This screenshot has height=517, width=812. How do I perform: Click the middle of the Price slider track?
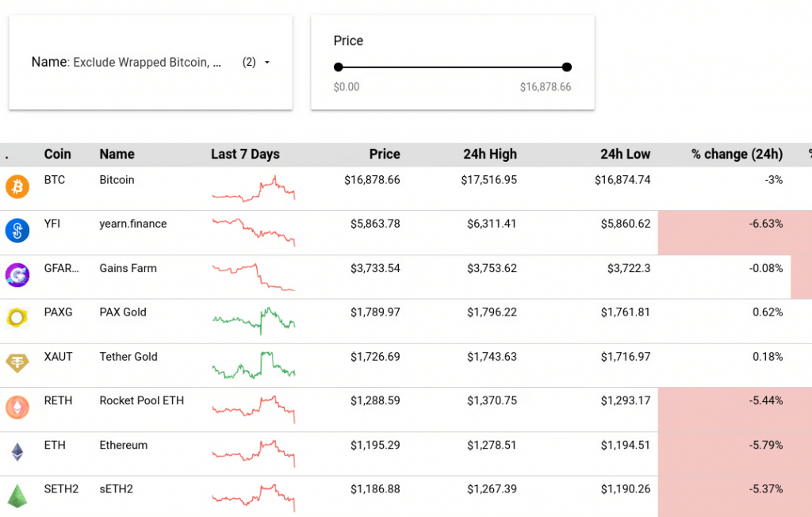tap(453, 67)
